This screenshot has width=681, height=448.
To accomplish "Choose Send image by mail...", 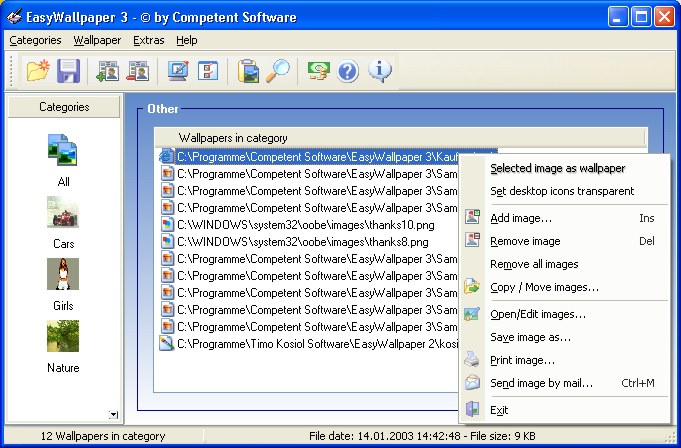I will pos(564,383).
